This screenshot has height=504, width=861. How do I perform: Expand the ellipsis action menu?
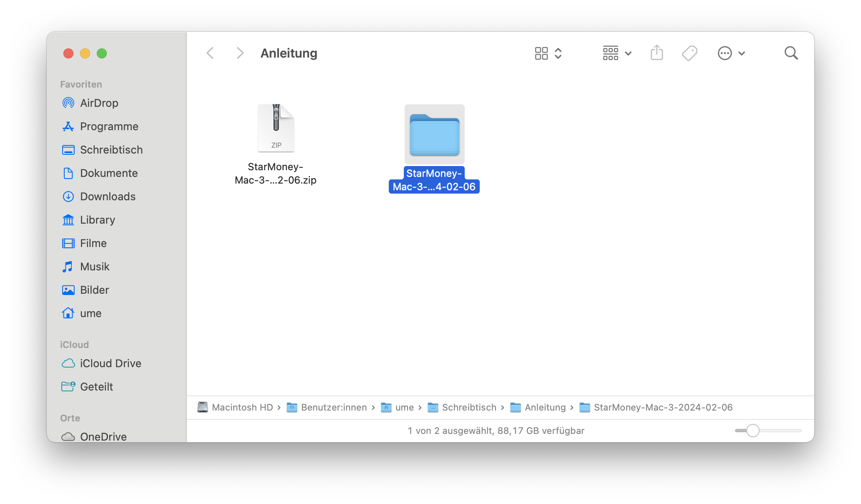pyautogui.click(x=731, y=53)
